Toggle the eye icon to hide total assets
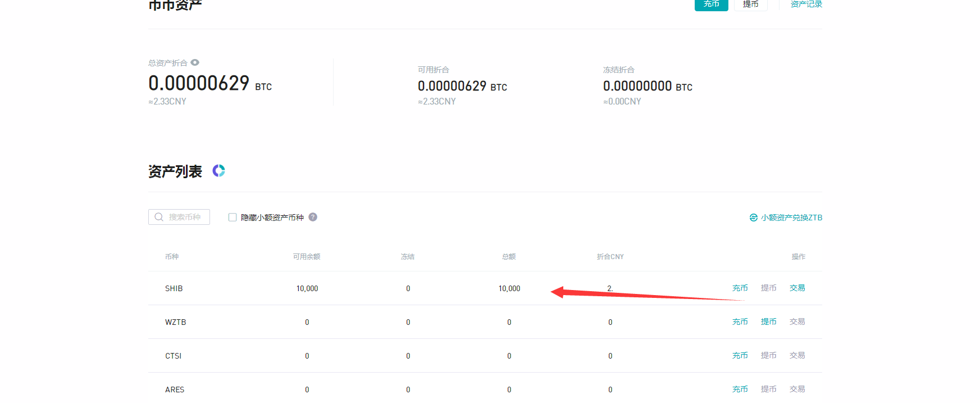The image size is (980, 403). tap(195, 62)
